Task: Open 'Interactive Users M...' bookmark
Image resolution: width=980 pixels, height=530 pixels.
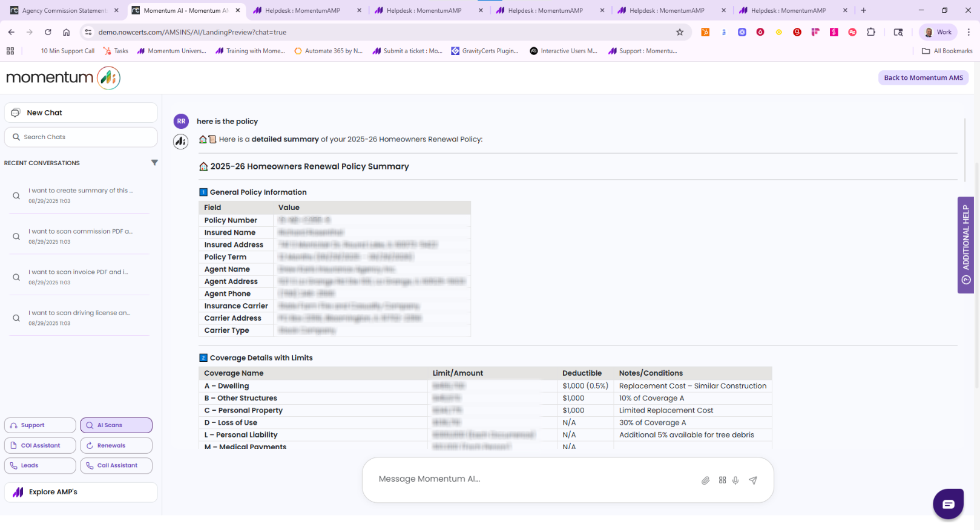Action: [563, 51]
